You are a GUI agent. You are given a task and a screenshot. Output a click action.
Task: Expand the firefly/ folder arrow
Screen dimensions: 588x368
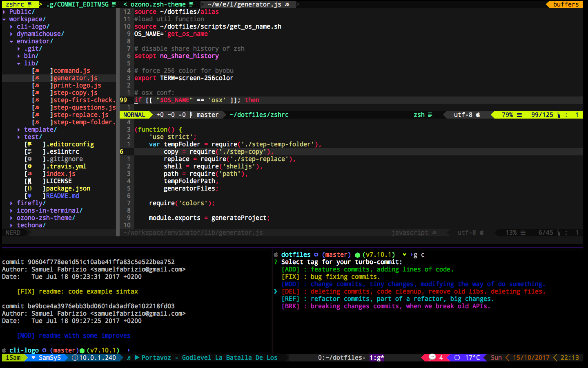coord(11,203)
